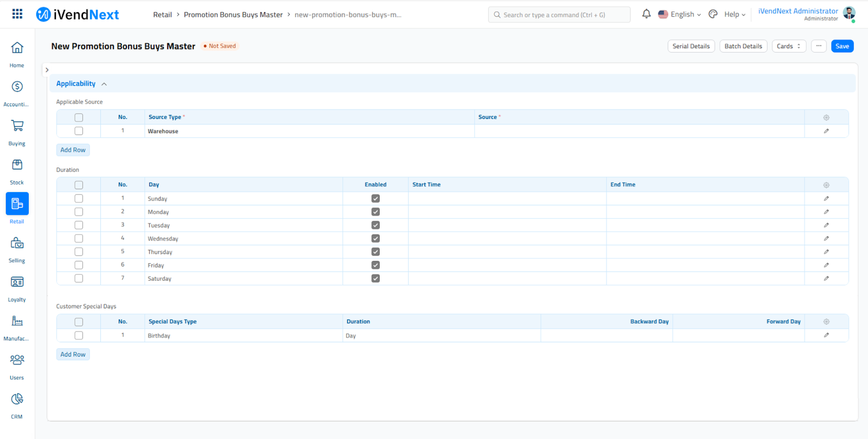868x439 pixels.
Task: Click the Save button
Action: point(842,46)
